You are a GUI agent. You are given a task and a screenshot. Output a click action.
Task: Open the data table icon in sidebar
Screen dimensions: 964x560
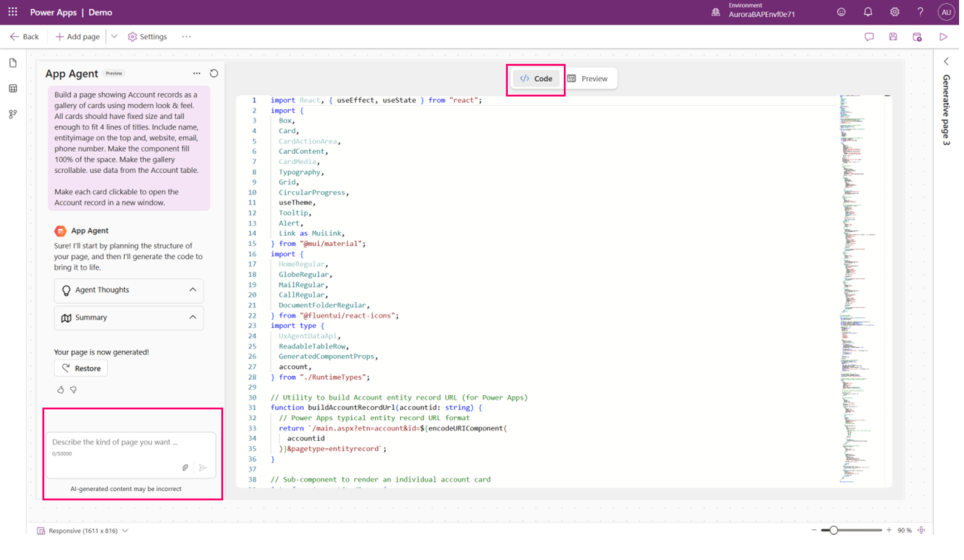pos(13,89)
